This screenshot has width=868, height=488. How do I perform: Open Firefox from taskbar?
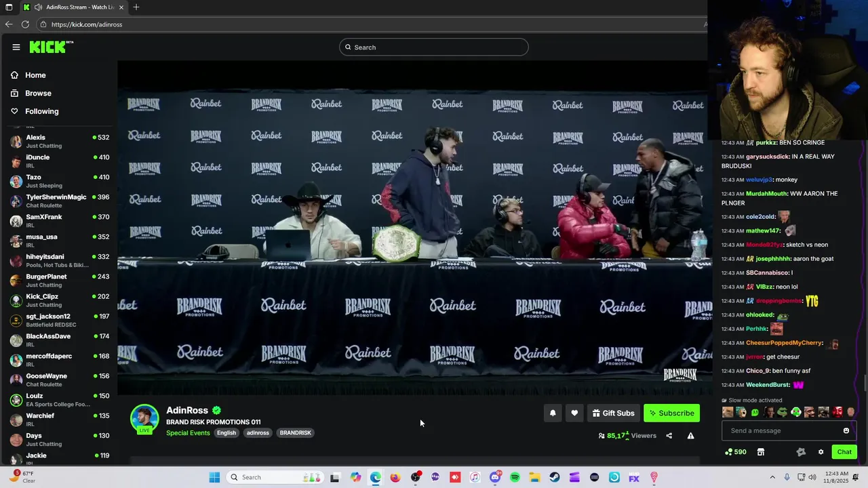click(395, 477)
